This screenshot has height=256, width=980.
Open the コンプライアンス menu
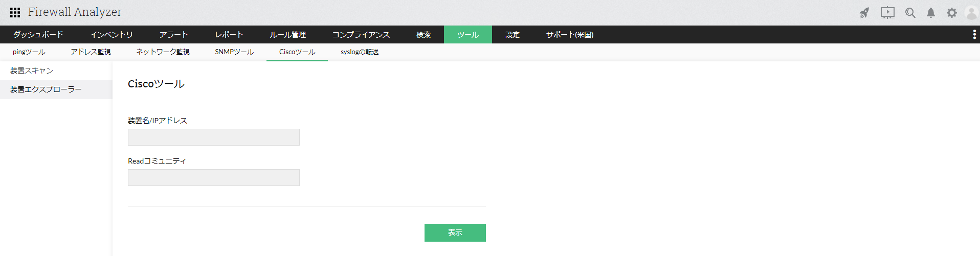[x=361, y=35]
